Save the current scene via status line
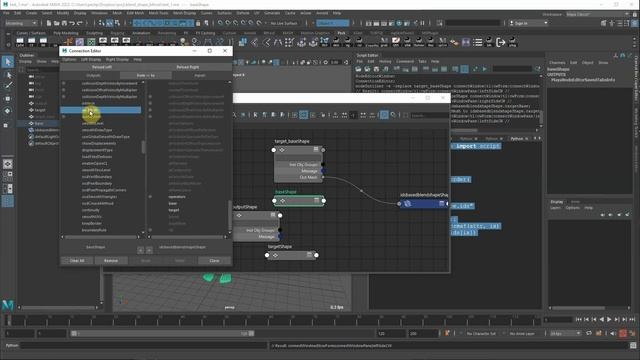The image size is (640, 360). tap(64, 23)
